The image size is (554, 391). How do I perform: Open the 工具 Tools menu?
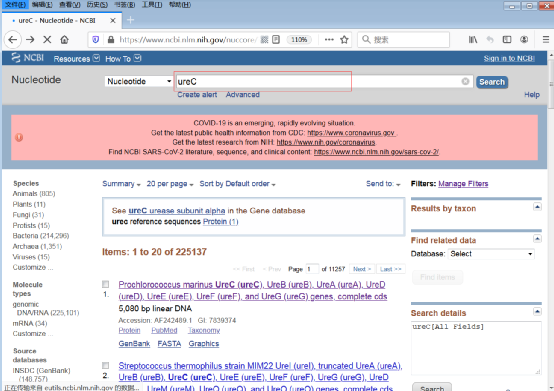click(x=152, y=5)
